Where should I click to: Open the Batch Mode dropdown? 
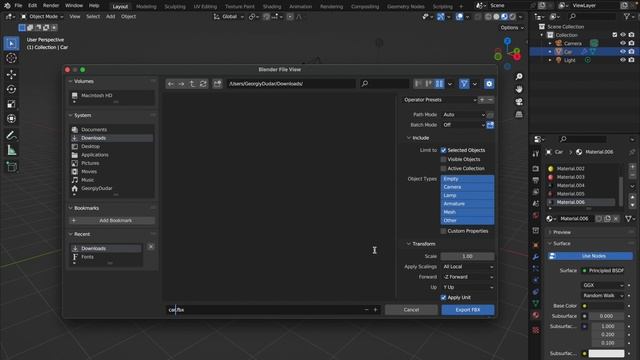tap(464, 125)
